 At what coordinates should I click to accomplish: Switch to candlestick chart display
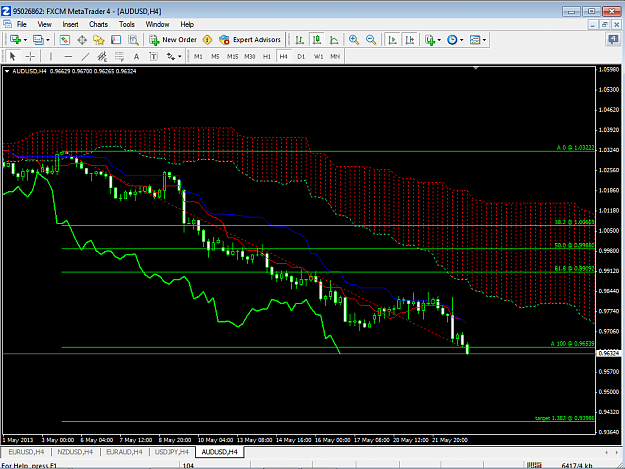317,39
